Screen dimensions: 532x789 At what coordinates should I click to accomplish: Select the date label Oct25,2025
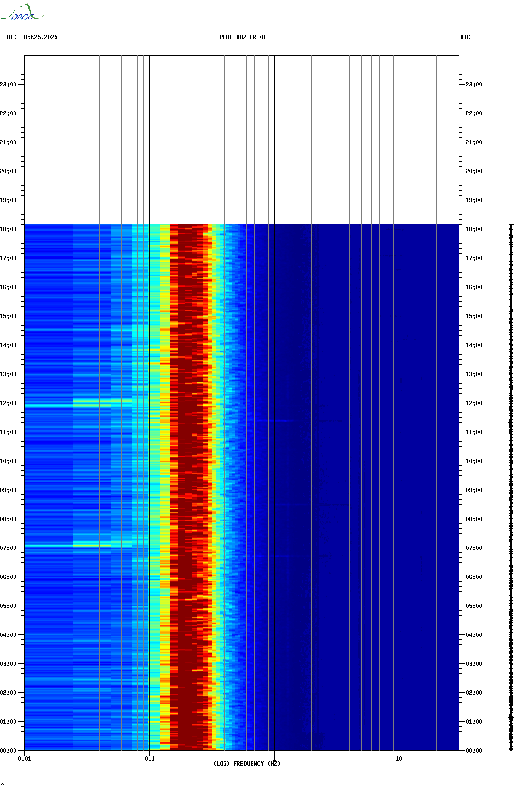pyautogui.click(x=41, y=37)
